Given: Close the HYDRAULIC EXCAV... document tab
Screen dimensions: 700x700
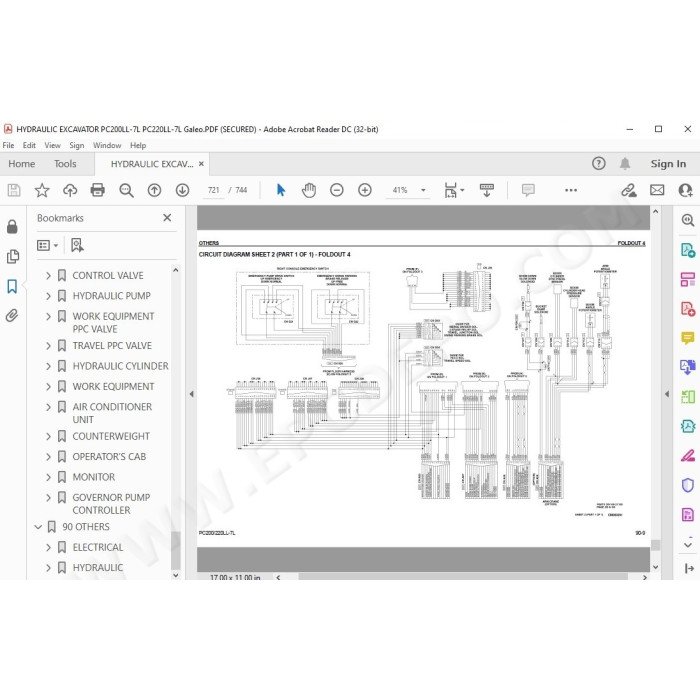Looking at the screenshot, I should click(201, 164).
